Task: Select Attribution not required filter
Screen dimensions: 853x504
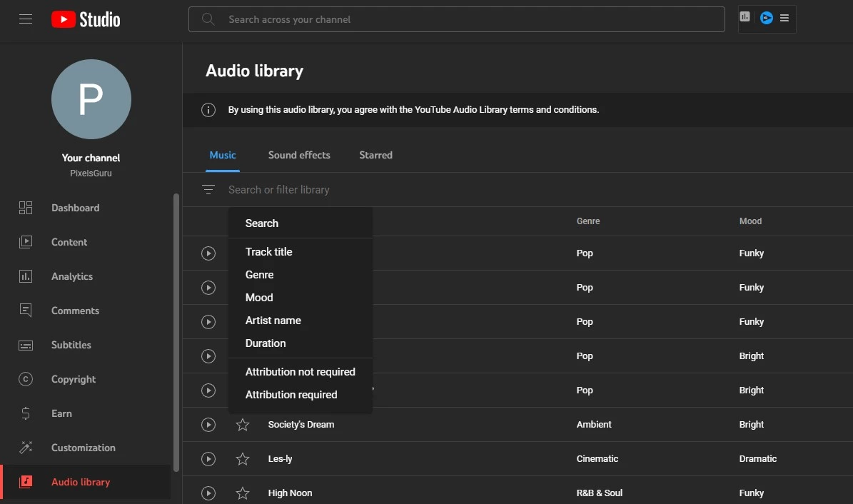Action: tap(300, 372)
